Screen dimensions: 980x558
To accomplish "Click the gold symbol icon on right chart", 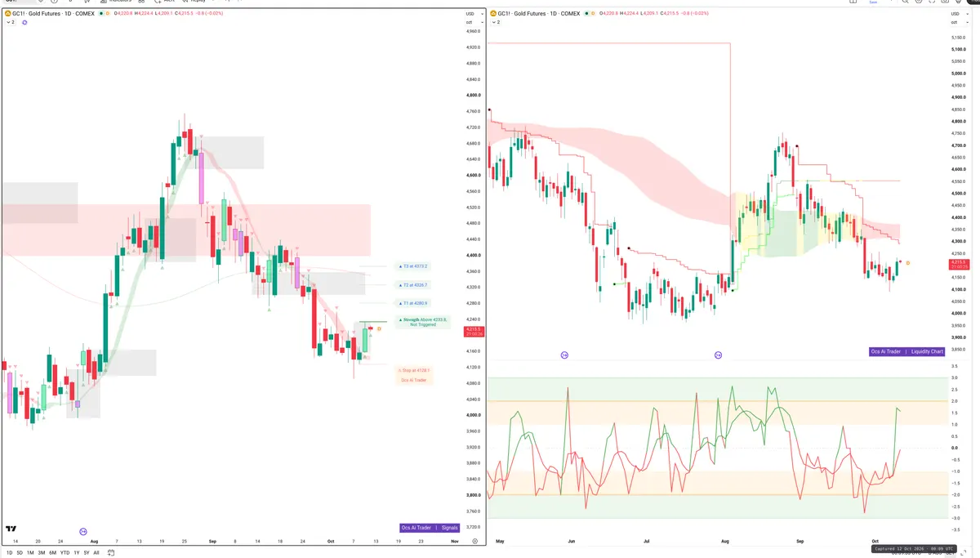I will (x=492, y=13).
